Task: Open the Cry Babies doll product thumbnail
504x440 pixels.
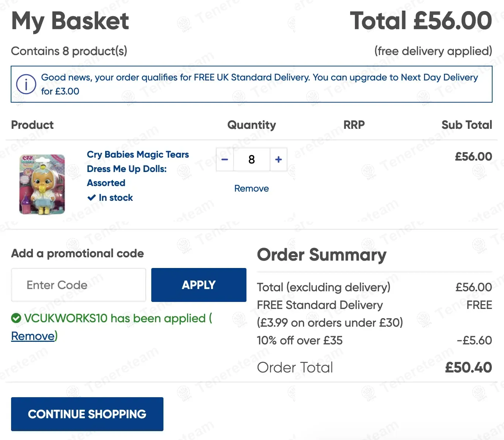Action: coord(42,184)
